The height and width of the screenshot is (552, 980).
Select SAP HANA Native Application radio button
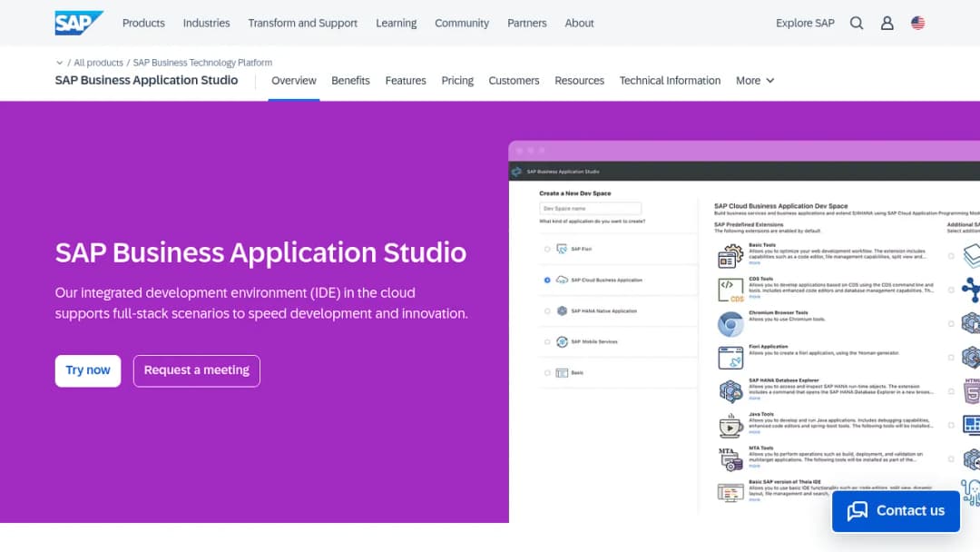pyautogui.click(x=547, y=310)
